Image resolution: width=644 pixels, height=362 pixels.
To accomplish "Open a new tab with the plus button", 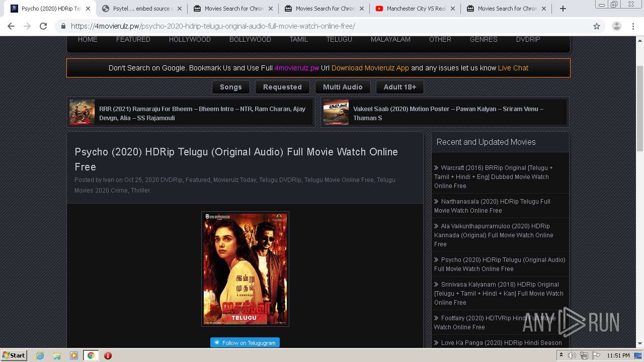I will tap(563, 9).
